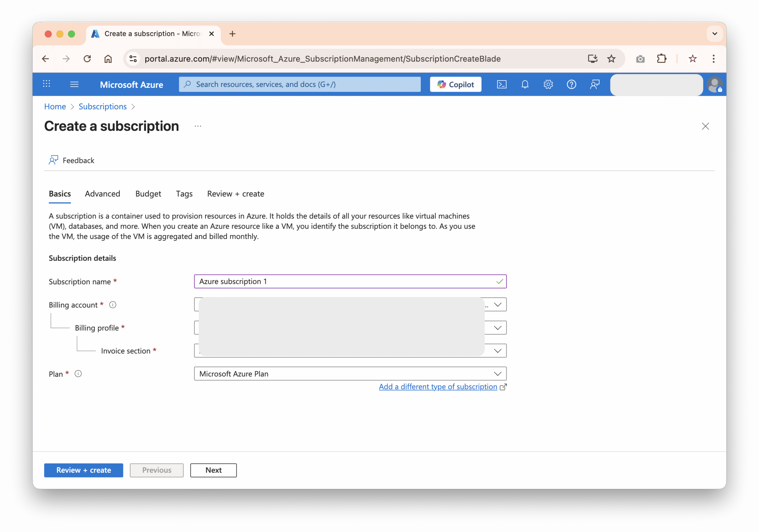Screen dimensions: 759x532
Task: Switch to the Budget tab
Action: (x=148, y=194)
